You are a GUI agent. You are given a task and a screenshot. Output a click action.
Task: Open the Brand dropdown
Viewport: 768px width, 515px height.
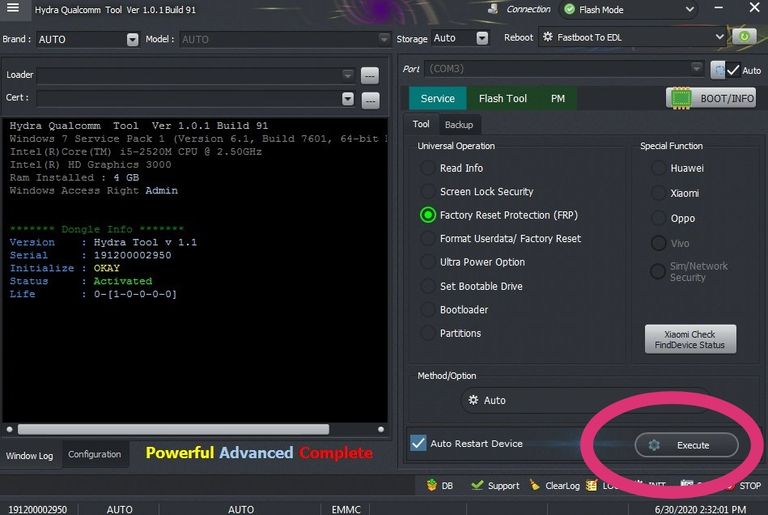pyautogui.click(x=132, y=39)
